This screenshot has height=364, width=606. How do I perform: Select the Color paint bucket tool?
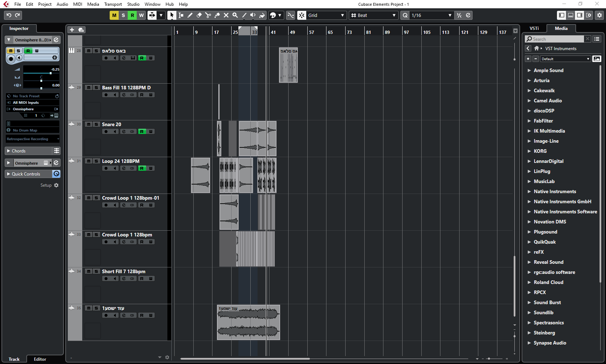click(x=262, y=15)
